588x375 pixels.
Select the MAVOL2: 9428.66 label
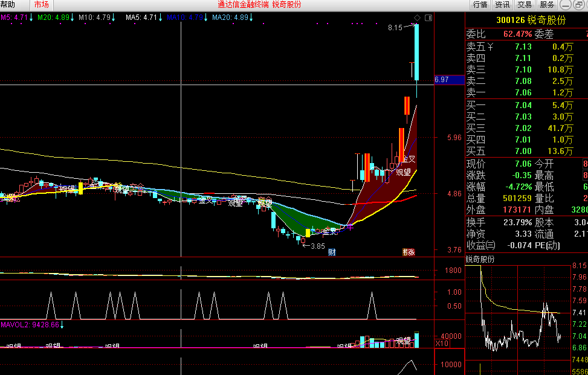(30, 325)
